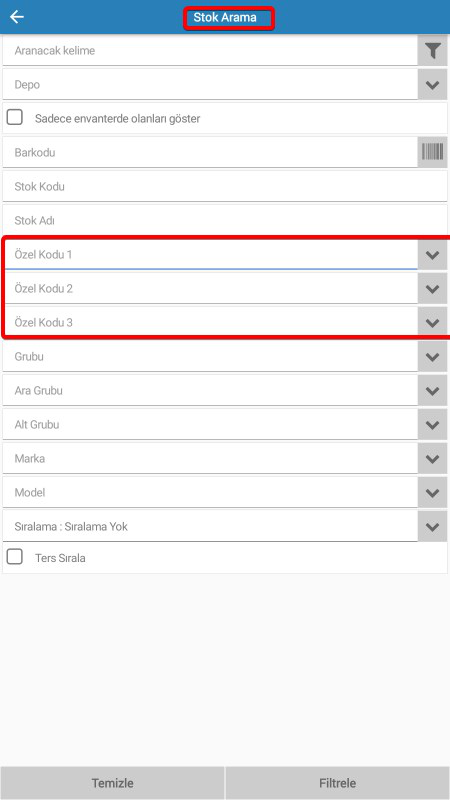Screen dimensions: 450x800
Task: Open the Alt Grubu dropdown arrow
Action: pos(433,424)
